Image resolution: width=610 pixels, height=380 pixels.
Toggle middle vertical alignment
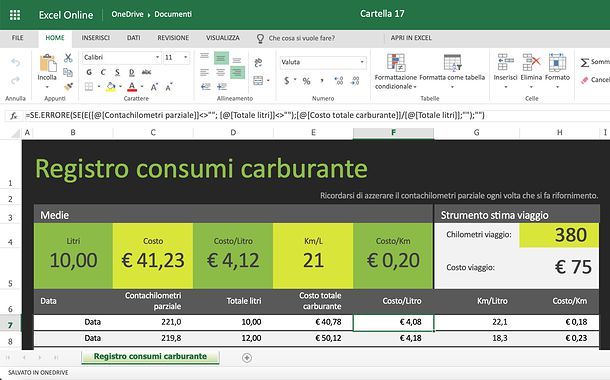coord(221,58)
